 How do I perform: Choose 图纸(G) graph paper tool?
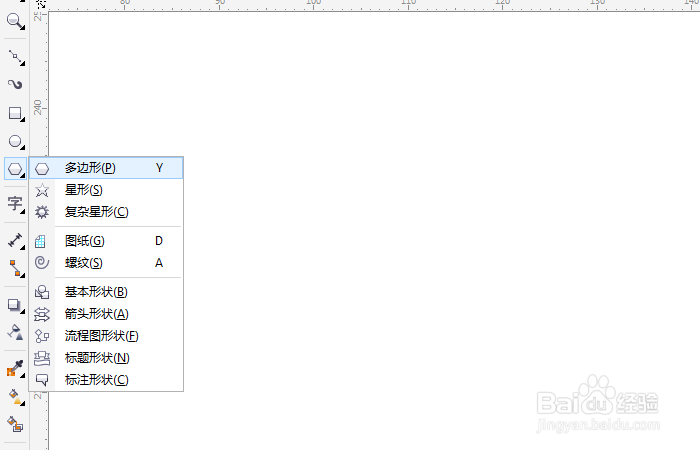[x=106, y=241]
